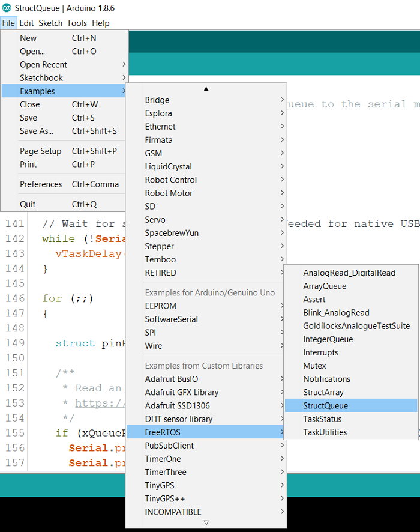The width and height of the screenshot is (420, 532).
Task: Open the StructQueue example
Action: pyautogui.click(x=325, y=406)
